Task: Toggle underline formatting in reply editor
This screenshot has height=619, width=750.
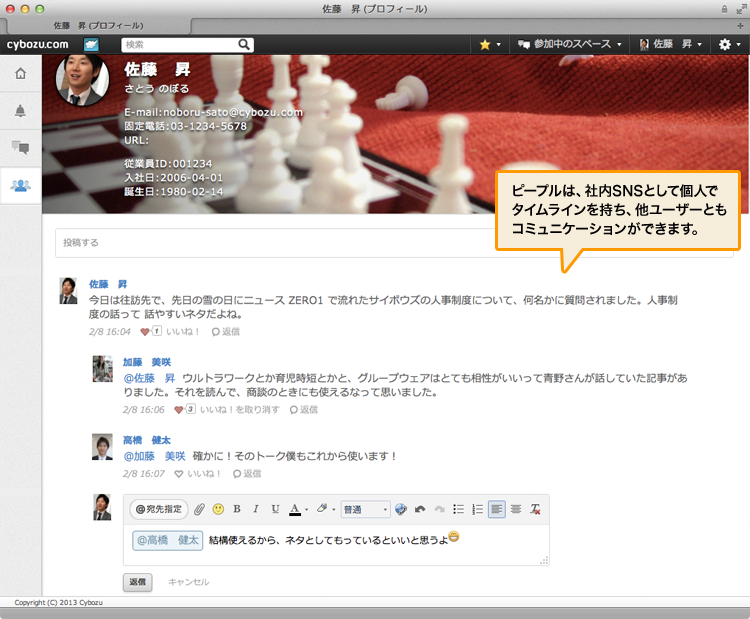Action: [x=275, y=509]
